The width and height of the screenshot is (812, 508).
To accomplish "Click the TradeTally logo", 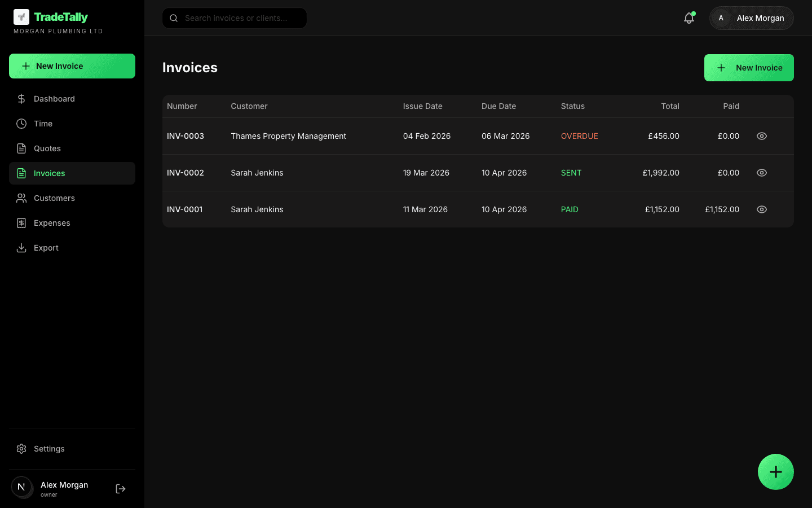I will [x=51, y=17].
